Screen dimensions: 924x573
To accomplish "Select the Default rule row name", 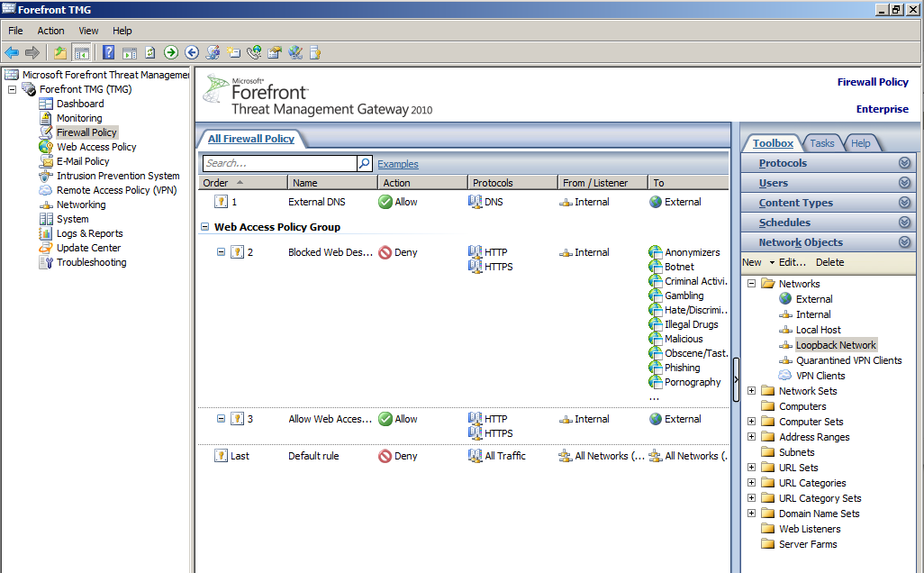I will coord(313,456).
